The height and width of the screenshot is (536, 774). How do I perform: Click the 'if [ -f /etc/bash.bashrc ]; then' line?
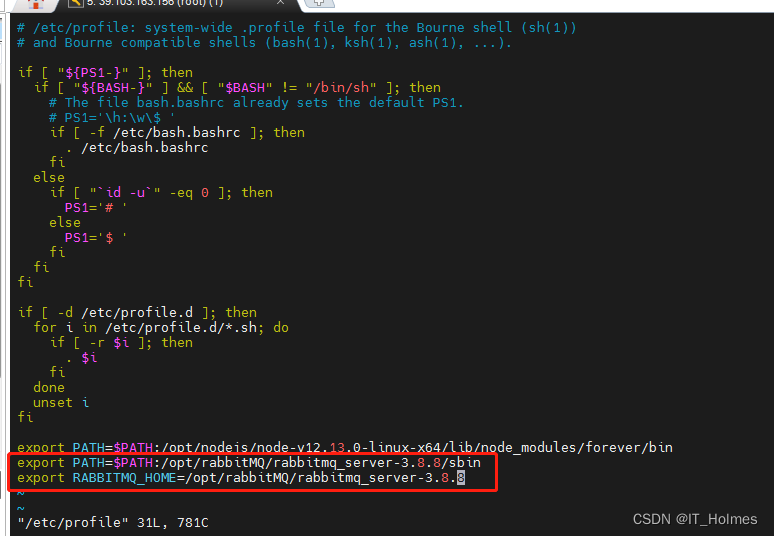(x=177, y=133)
